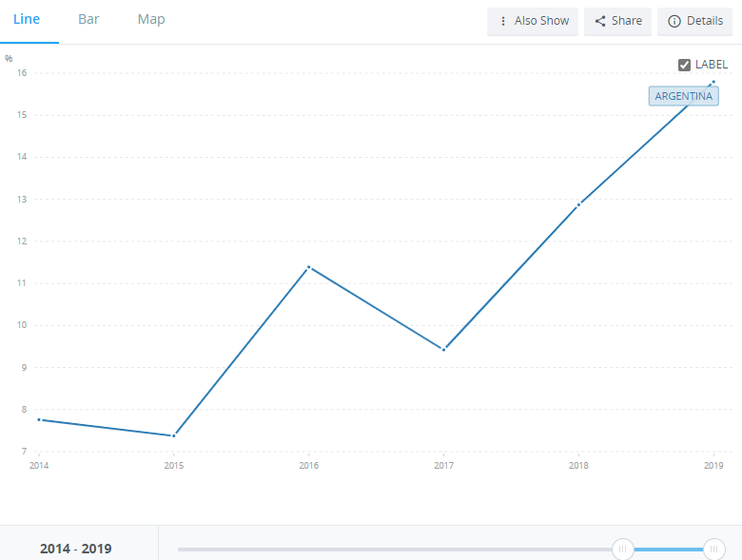Click the ARGENTINA series label

click(683, 96)
